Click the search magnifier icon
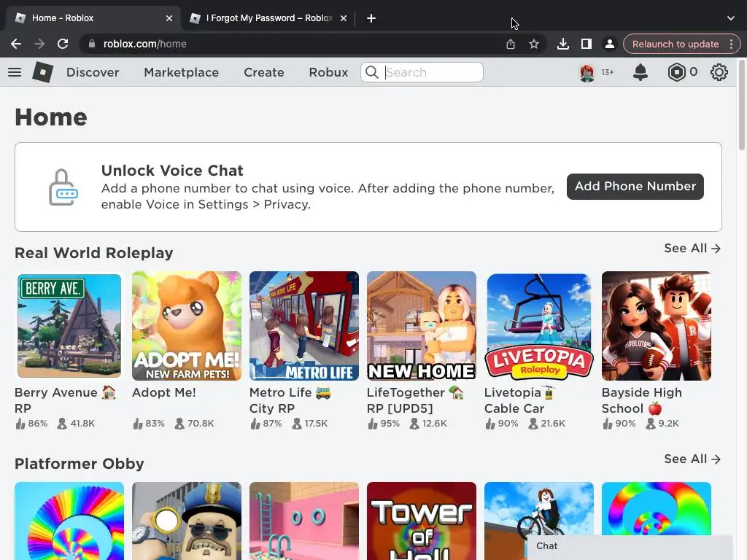This screenshot has height=560, width=747. (x=372, y=72)
